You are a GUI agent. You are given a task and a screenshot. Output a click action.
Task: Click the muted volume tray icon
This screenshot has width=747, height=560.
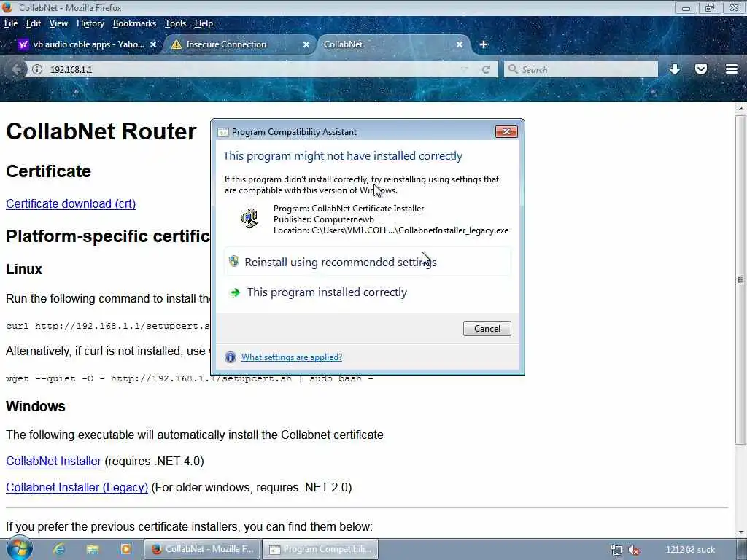point(634,550)
